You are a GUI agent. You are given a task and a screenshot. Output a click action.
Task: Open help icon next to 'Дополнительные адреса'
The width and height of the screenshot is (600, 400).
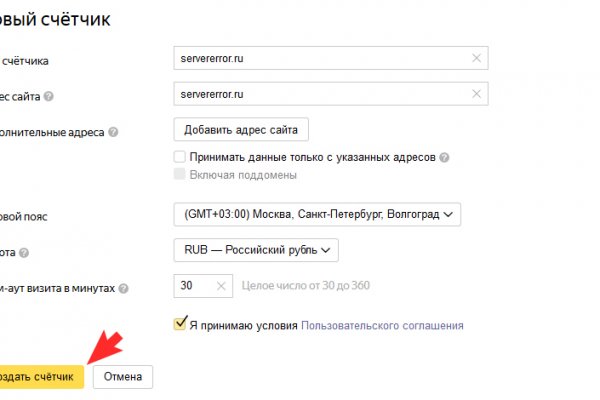pos(113,132)
